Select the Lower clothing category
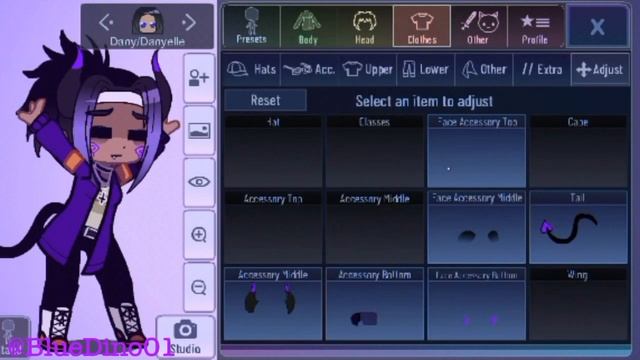 pos(425,69)
